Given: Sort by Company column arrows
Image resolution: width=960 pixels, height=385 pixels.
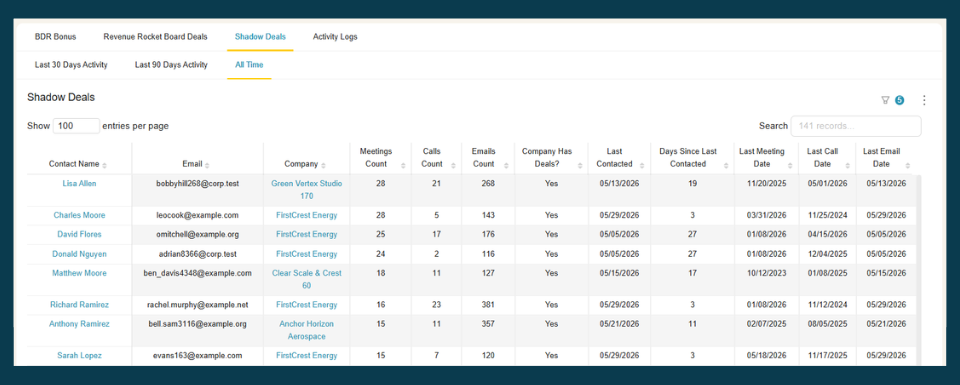Looking at the screenshot, I should tap(323, 165).
